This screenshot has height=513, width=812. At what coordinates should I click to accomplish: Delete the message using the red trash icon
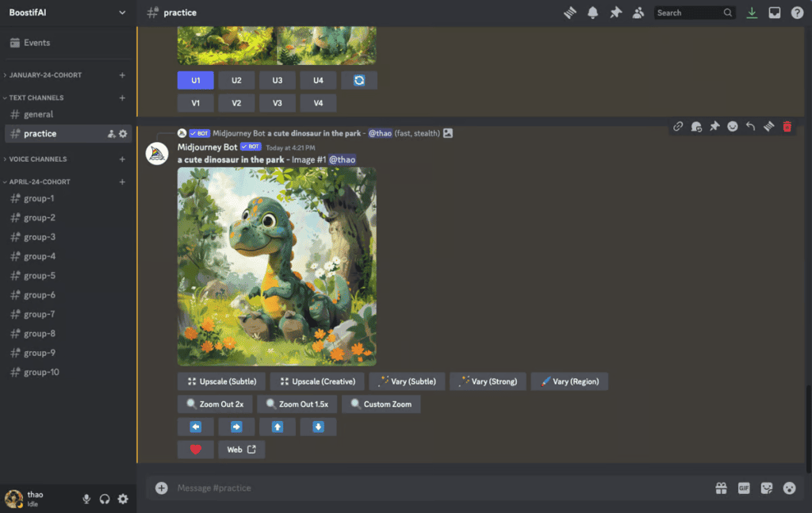coord(787,126)
